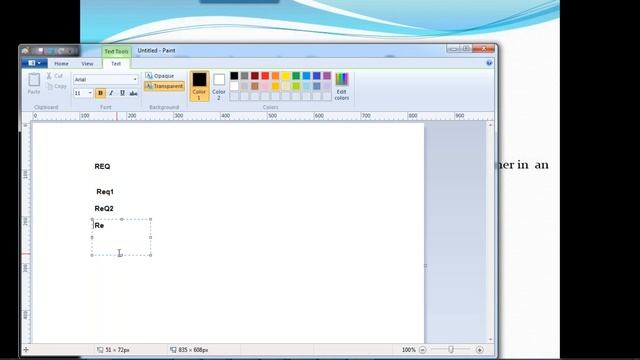Viewport: 640px width, 360px height.
Task: Close the Paint window
Action: coord(484,49)
